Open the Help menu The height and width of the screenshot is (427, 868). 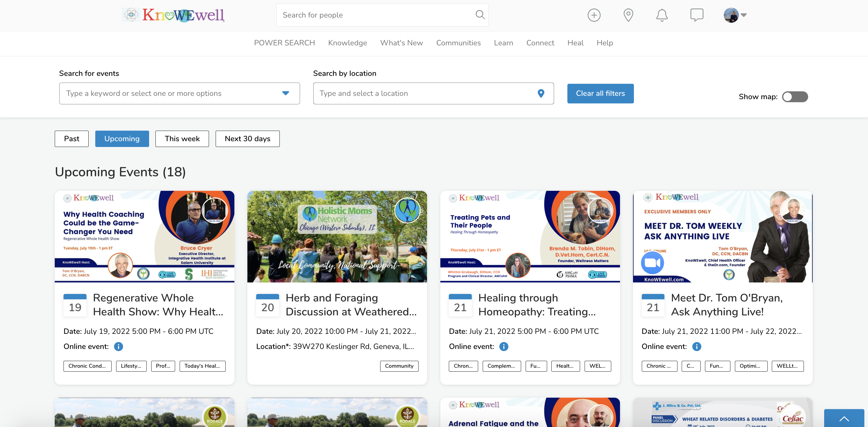(605, 43)
